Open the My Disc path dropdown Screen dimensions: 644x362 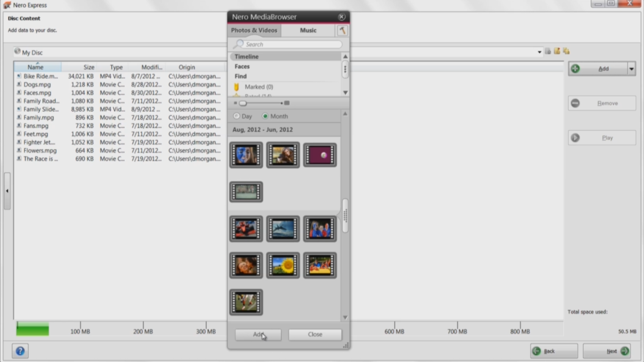coord(539,52)
